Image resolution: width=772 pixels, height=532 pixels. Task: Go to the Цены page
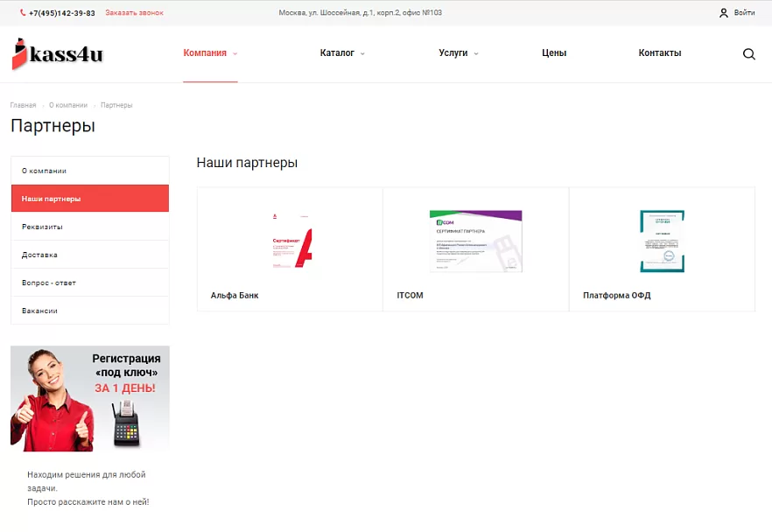(554, 52)
